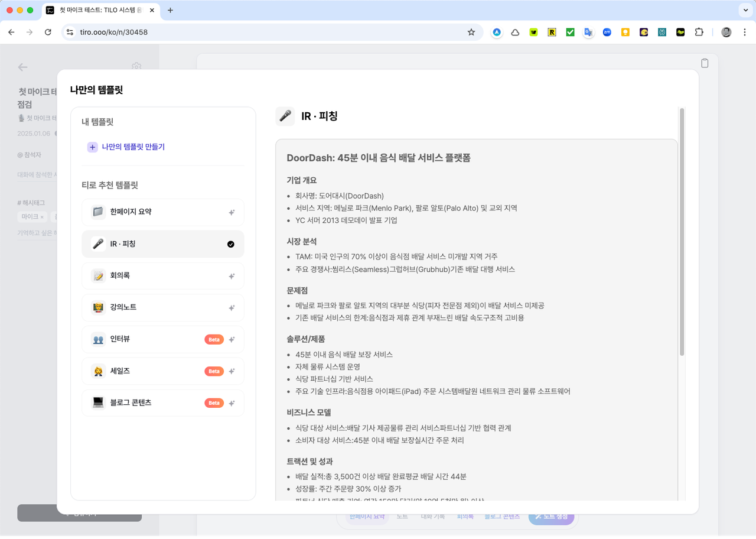Open the tab list dropdown chevron
The image size is (756, 539).
(744, 10)
